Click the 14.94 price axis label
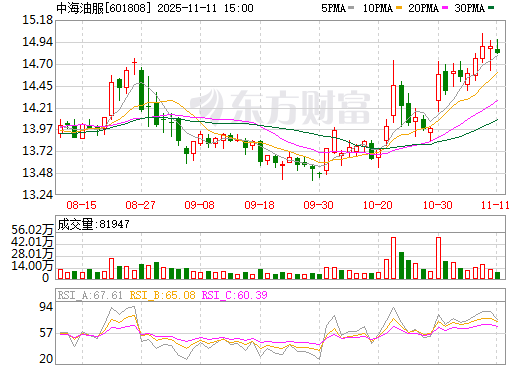The width and height of the screenshot is (520, 365). coord(37,42)
